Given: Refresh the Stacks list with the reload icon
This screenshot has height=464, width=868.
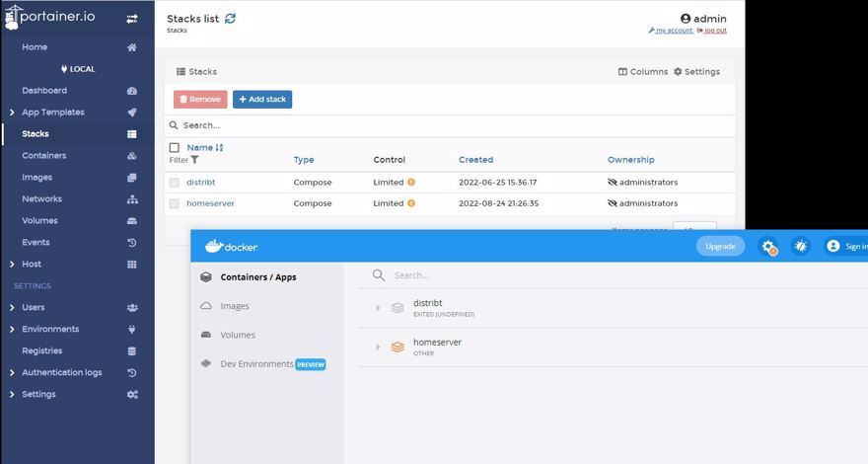Looking at the screenshot, I should pos(230,19).
